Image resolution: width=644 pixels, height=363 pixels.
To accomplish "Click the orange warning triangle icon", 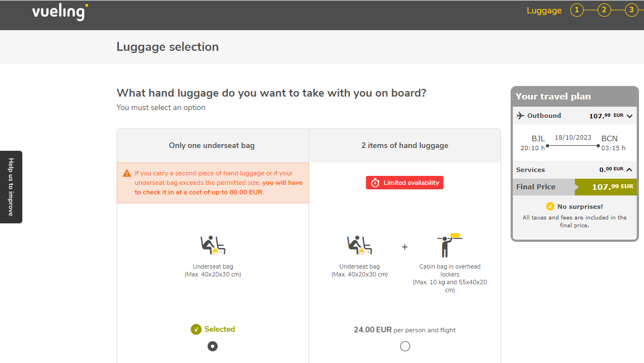I will click(x=127, y=174).
